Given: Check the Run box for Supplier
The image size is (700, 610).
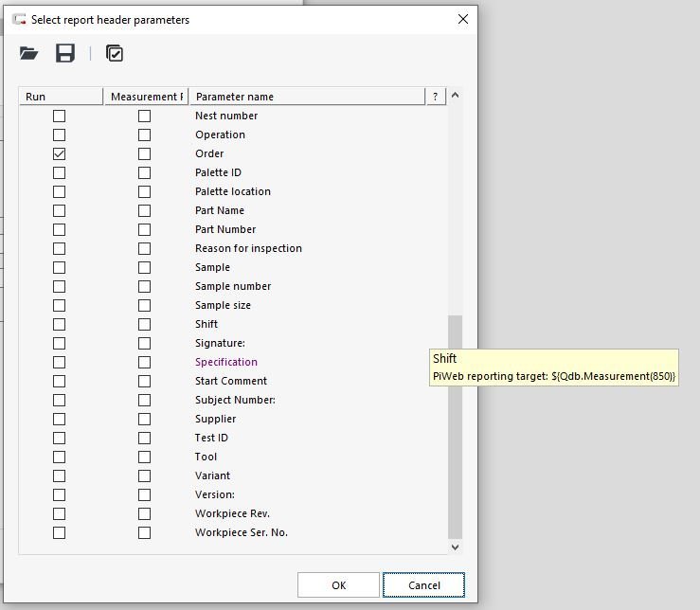Looking at the screenshot, I should (60, 419).
